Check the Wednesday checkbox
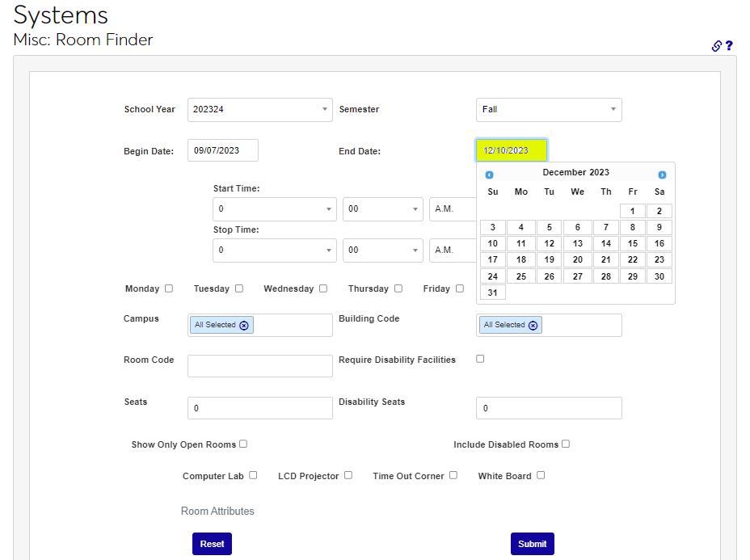 (x=323, y=288)
